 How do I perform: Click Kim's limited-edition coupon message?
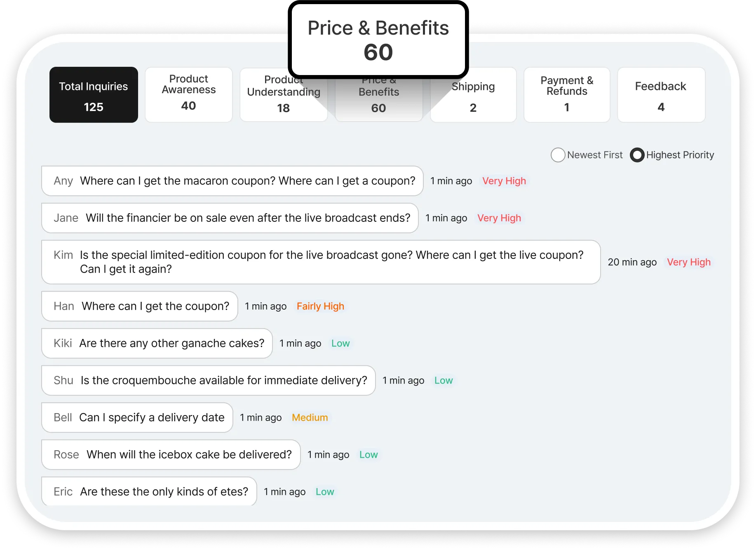[x=321, y=262]
